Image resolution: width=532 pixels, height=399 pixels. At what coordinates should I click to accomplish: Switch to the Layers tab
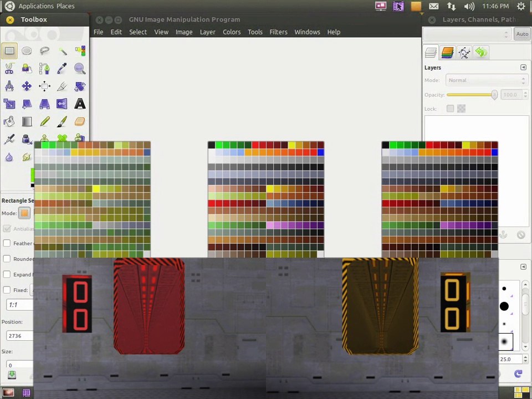[431, 53]
